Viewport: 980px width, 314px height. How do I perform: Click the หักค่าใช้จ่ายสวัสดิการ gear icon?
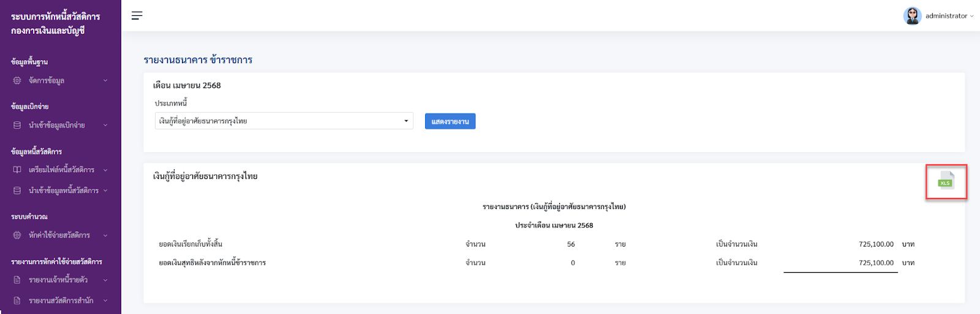(x=17, y=235)
